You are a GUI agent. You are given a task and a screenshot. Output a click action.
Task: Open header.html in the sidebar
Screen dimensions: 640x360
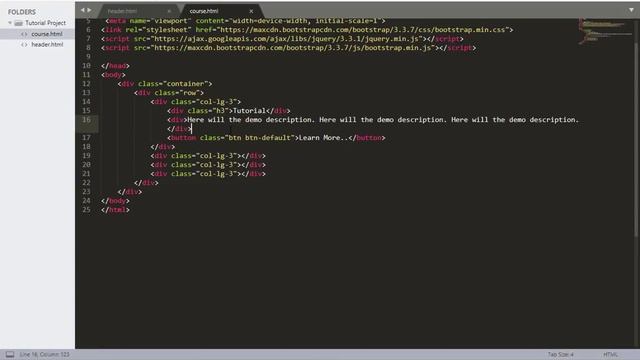click(x=47, y=44)
